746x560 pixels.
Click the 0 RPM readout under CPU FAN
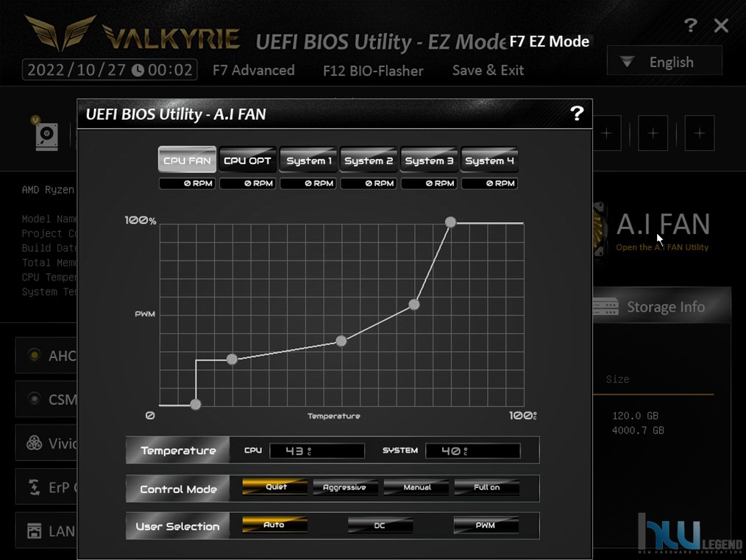point(187,183)
